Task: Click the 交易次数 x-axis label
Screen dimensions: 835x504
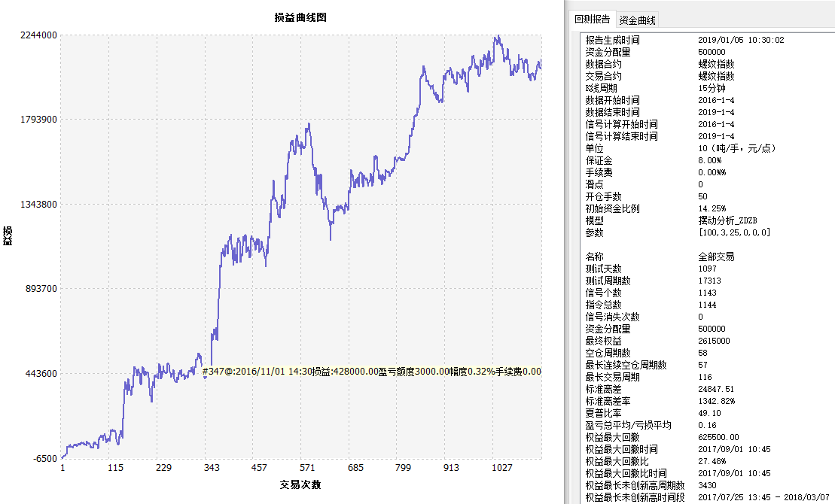Action: point(300,484)
